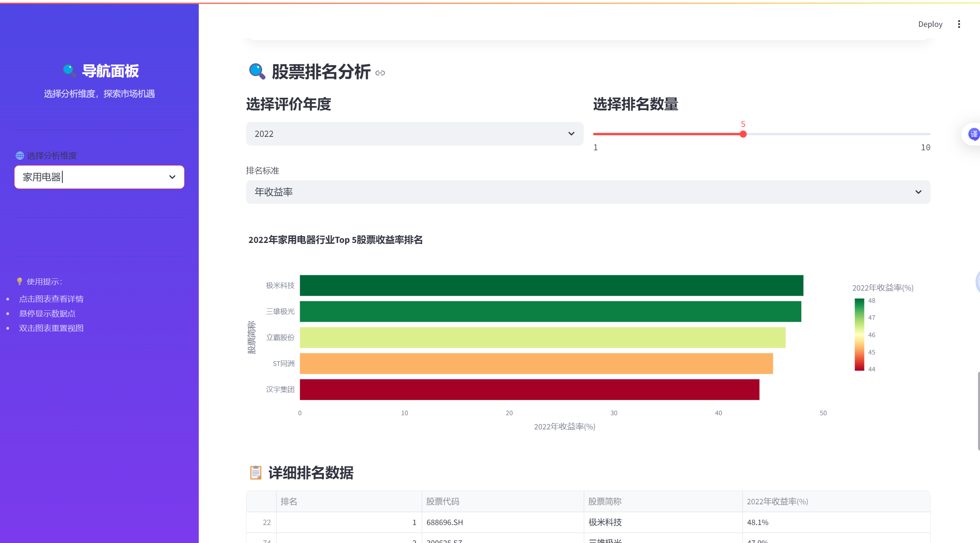Viewport: 980px width, 543px height.
Task: Click the 极米科技 bar in chart
Action: pyautogui.click(x=551, y=285)
